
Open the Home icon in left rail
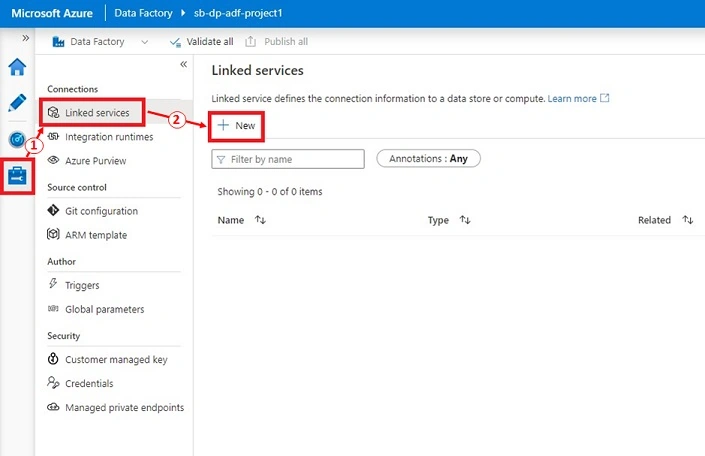(x=17, y=67)
